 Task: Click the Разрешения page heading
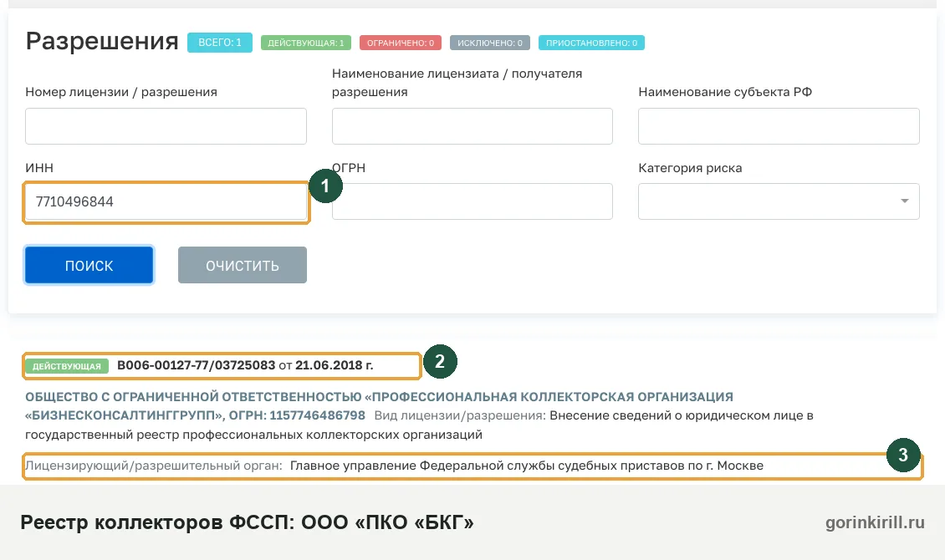click(x=102, y=41)
